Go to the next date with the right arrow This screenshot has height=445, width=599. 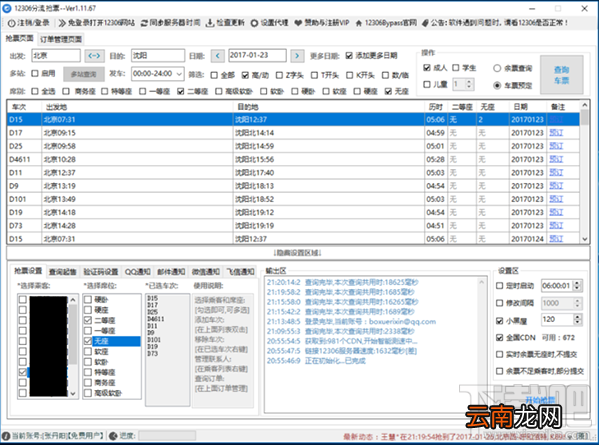(x=297, y=56)
